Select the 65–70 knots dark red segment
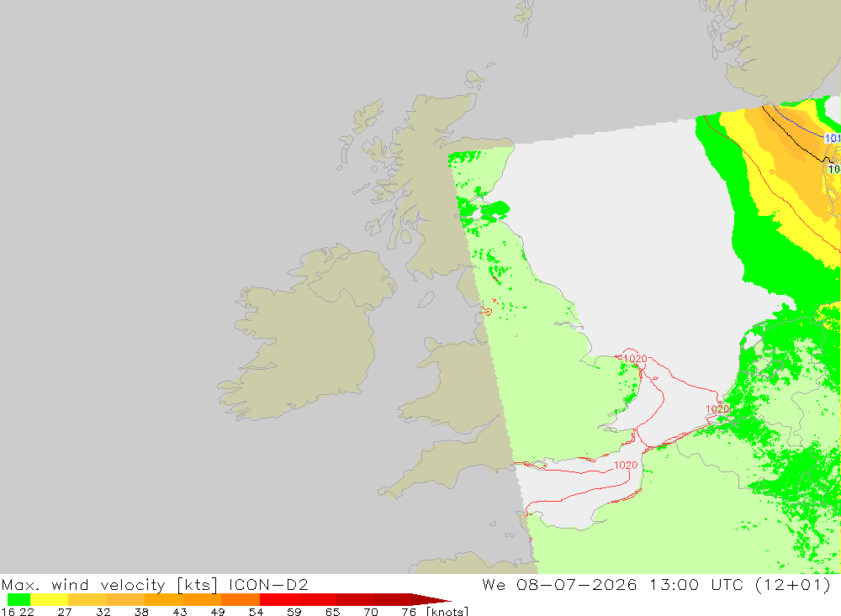841x616 pixels. [x=355, y=599]
